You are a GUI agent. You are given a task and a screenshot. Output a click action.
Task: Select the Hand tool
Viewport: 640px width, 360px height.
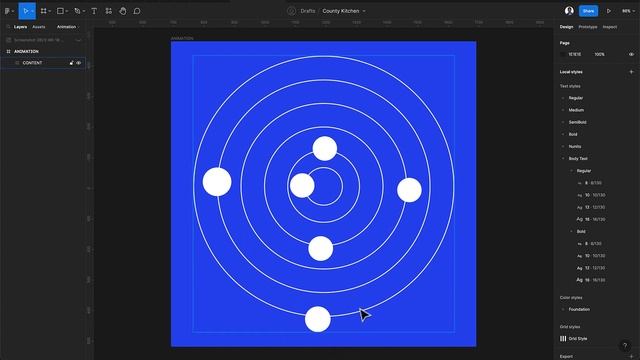(x=123, y=11)
